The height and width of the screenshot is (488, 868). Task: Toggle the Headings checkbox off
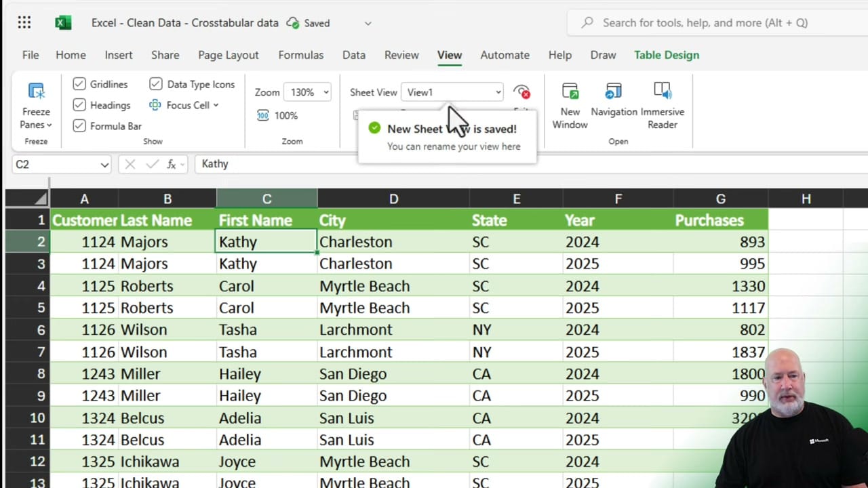click(79, 105)
